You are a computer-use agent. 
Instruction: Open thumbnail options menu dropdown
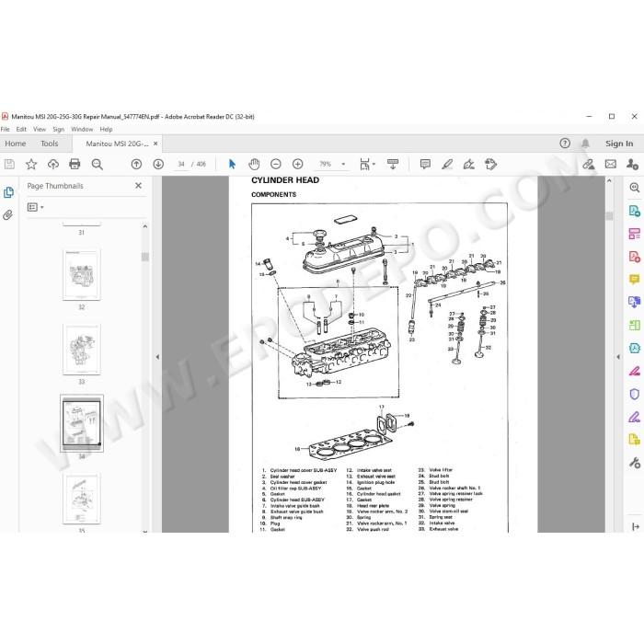[35, 207]
